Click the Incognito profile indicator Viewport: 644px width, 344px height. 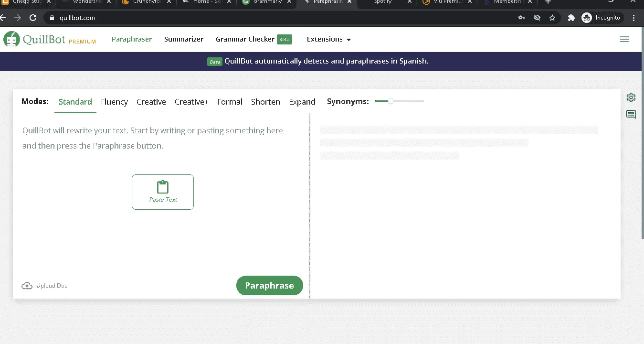click(x=601, y=18)
